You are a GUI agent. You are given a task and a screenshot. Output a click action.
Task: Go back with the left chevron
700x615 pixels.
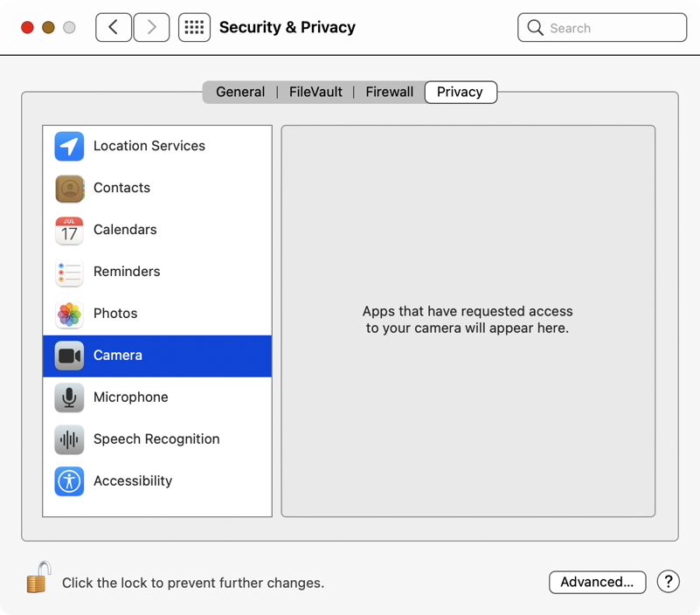tap(114, 27)
